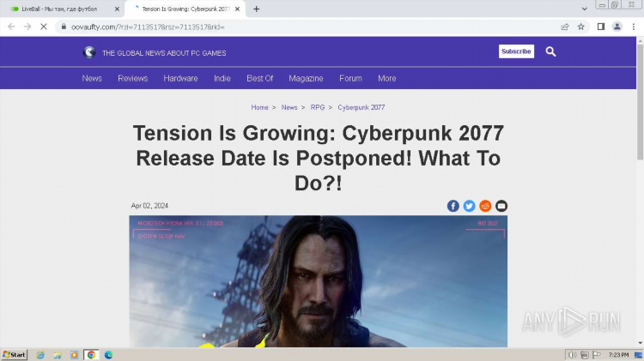Open Microsoft Edge from taskbar

108,355
